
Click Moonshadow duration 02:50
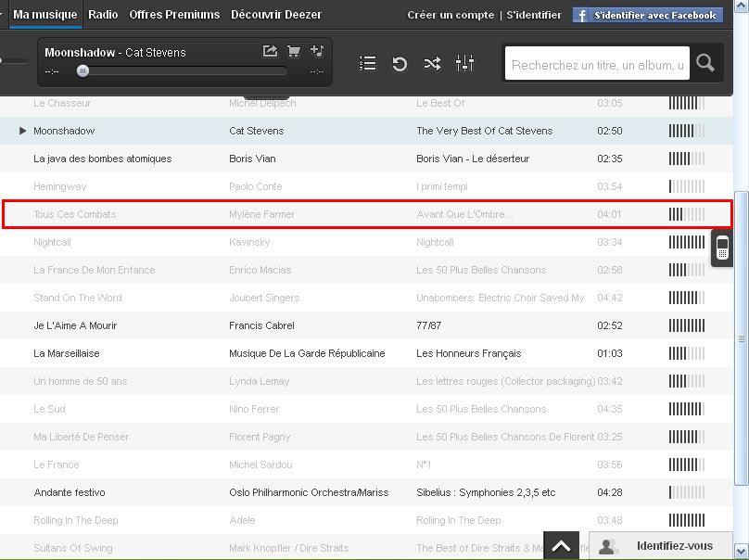coord(610,131)
